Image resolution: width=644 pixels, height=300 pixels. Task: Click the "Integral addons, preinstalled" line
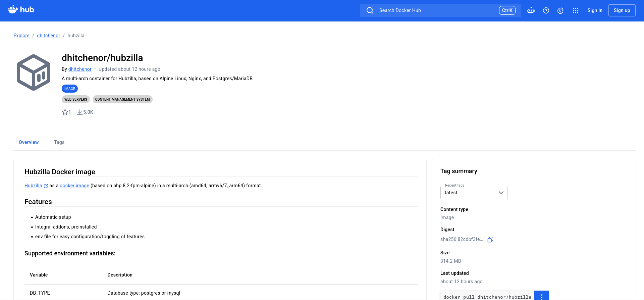click(x=66, y=227)
